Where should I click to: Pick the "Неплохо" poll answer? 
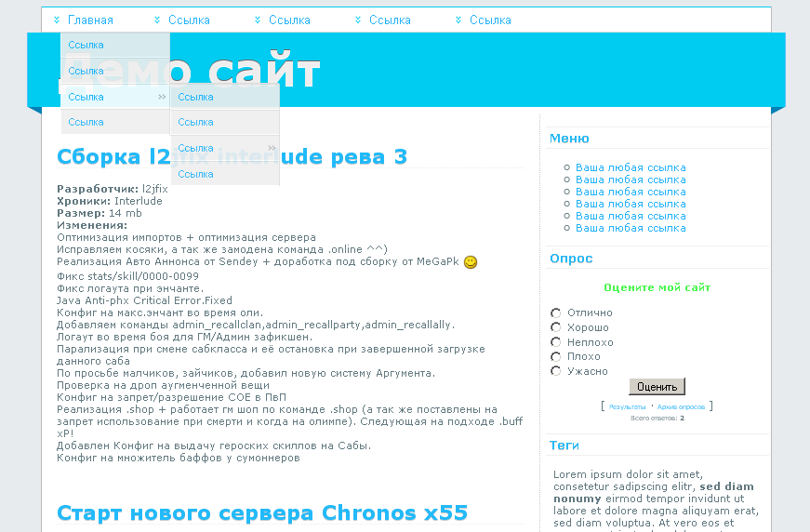[556, 342]
